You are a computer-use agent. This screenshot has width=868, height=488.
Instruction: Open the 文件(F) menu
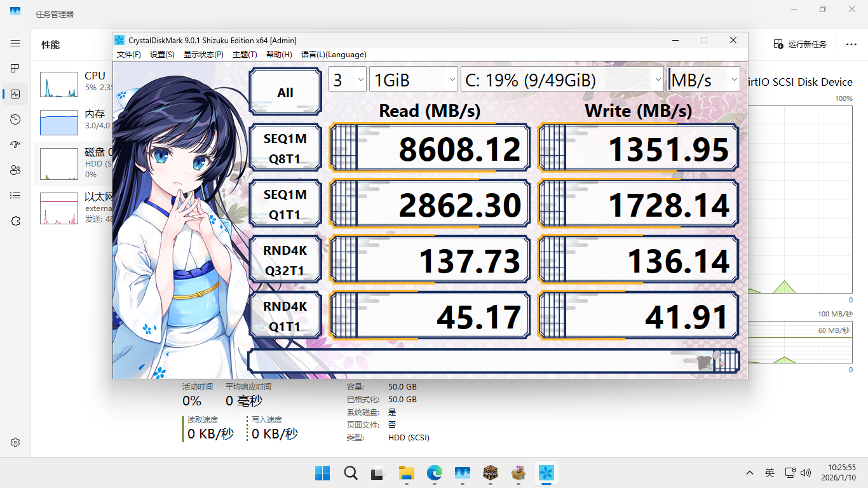coord(129,55)
